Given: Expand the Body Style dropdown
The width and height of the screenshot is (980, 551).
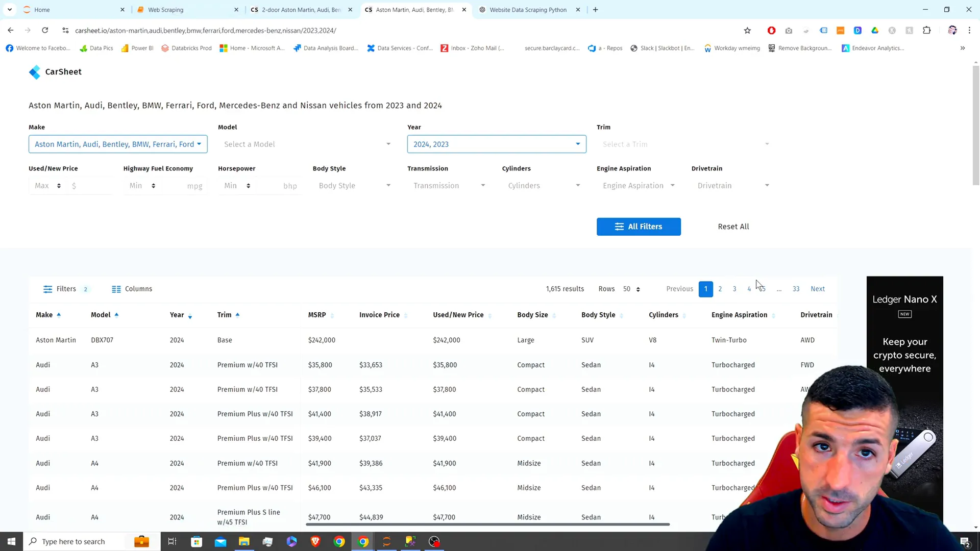Looking at the screenshot, I should [354, 186].
